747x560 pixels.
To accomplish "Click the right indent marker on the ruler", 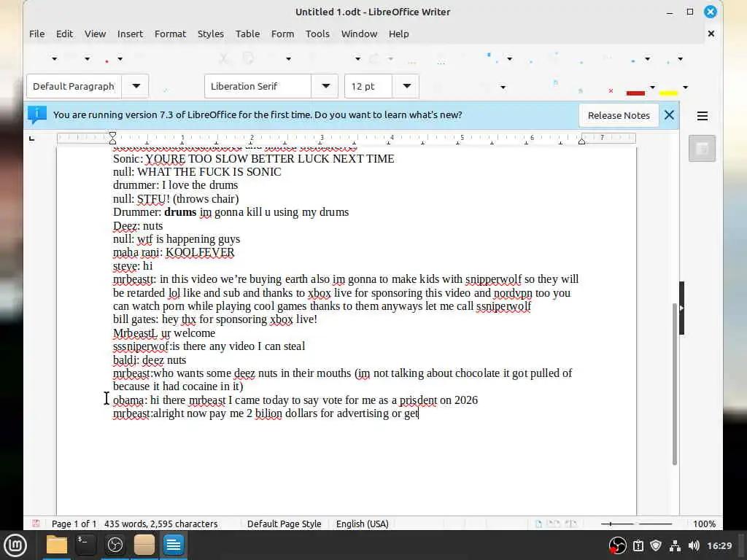I will click(581, 141).
